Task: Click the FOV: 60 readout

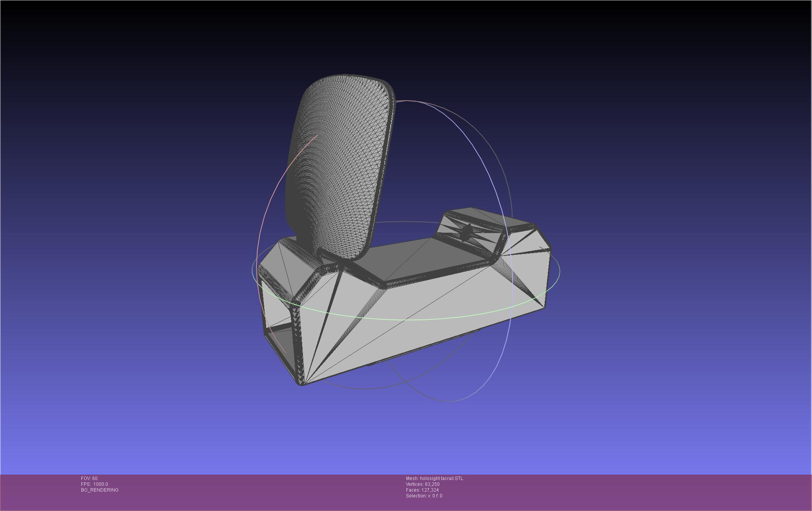Action: pos(89,478)
